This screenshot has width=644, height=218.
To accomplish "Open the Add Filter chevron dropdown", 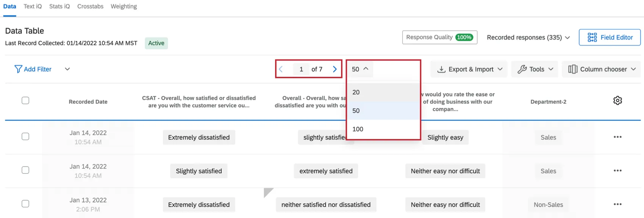I will tap(67, 69).
